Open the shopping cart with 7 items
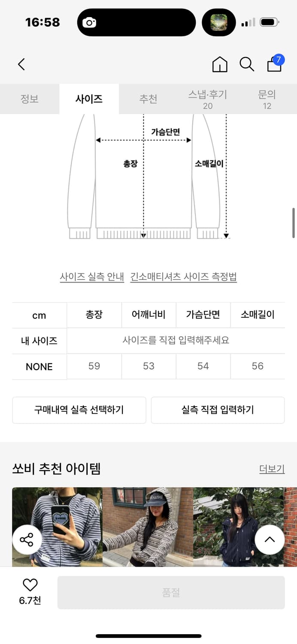This screenshot has width=297, height=644. click(x=273, y=64)
